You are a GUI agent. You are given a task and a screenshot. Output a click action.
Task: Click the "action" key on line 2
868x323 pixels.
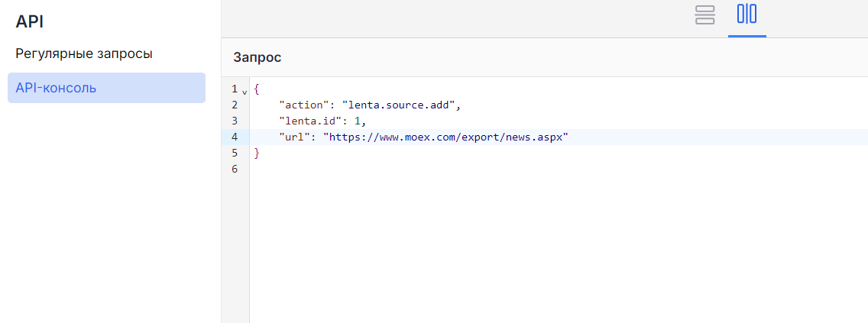coord(304,105)
